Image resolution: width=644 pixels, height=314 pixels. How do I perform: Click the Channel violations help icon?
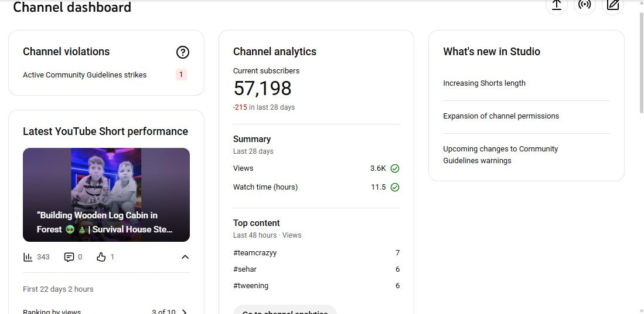182,52
